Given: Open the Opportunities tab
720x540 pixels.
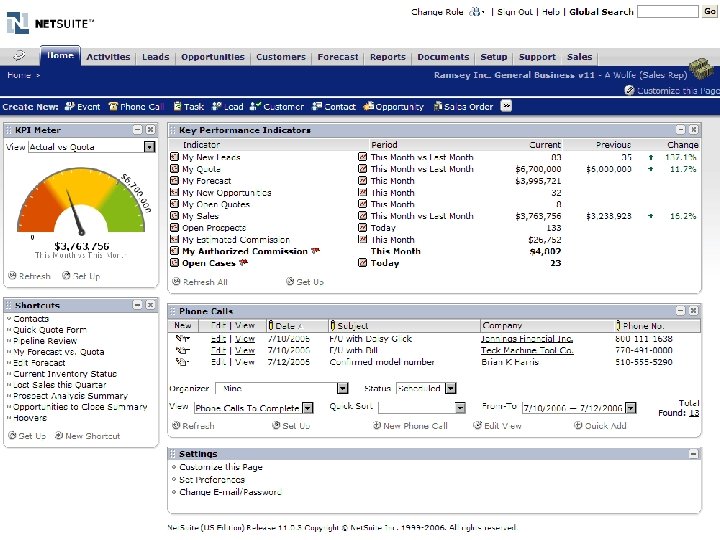Looking at the screenshot, I should coord(213,57).
